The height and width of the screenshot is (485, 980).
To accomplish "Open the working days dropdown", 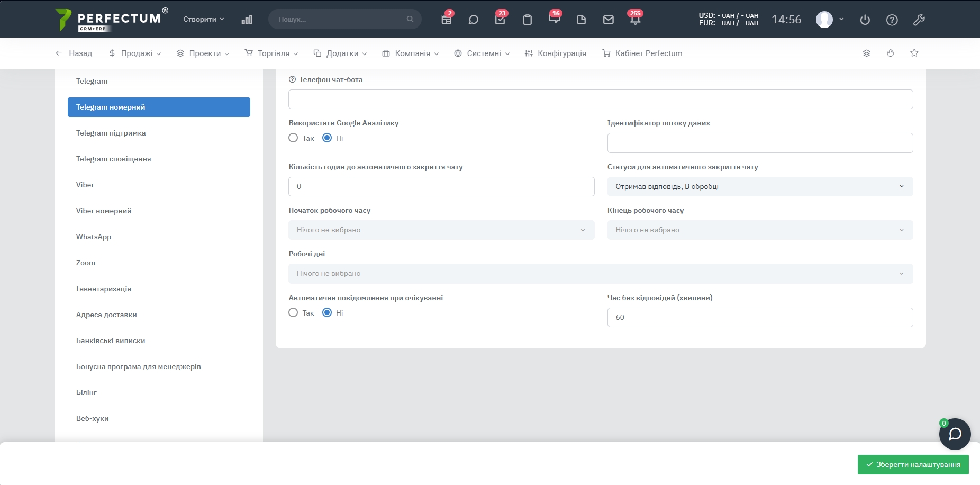I will (x=600, y=274).
